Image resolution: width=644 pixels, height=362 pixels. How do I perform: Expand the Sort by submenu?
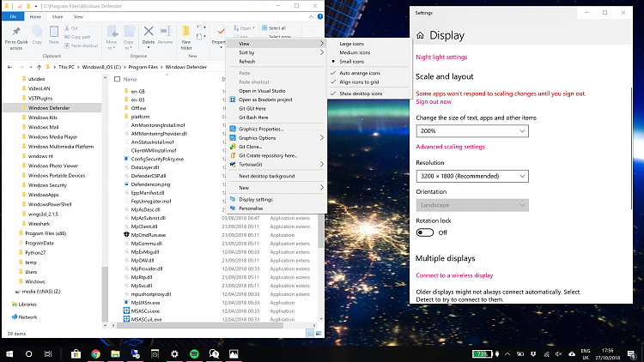click(276, 52)
